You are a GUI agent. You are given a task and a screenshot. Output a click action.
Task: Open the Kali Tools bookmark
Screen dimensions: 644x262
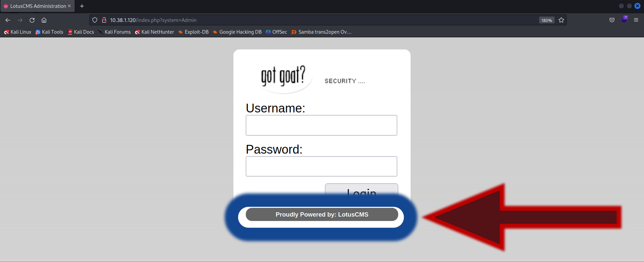(49, 32)
